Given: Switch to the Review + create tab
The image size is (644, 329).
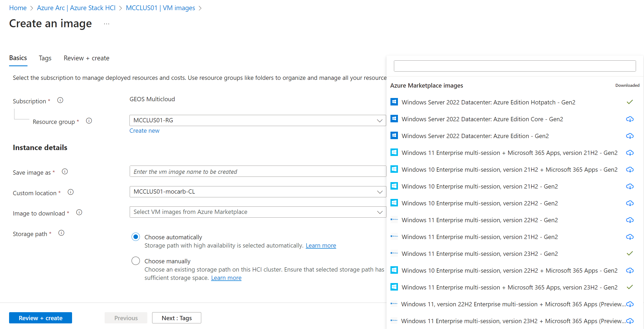Looking at the screenshot, I should 86,58.
